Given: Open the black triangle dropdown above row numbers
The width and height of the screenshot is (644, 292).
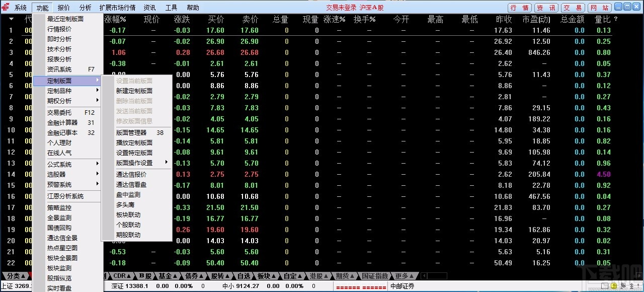Looking at the screenshot, I should coord(11,19).
